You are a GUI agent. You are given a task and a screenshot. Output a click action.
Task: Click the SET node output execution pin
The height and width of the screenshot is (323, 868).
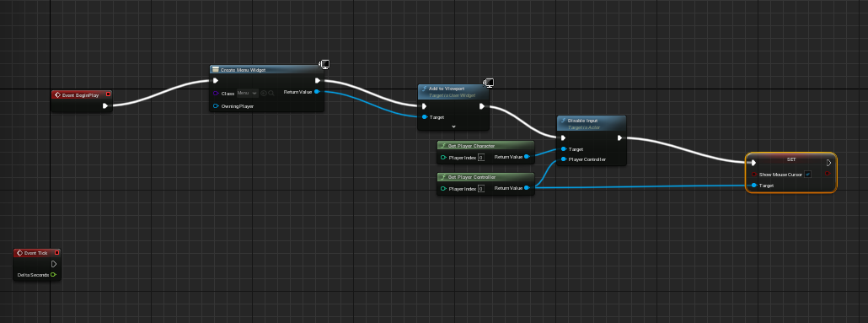coord(828,163)
